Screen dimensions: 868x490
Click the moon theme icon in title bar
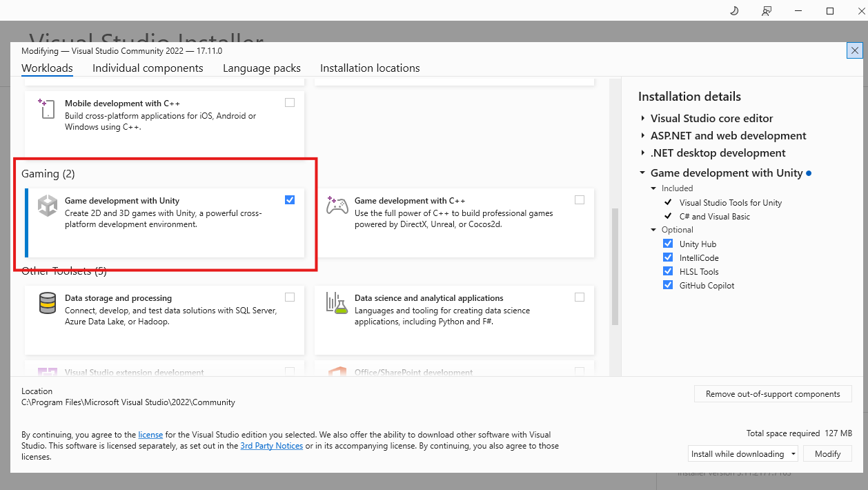[x=734, y=10]
